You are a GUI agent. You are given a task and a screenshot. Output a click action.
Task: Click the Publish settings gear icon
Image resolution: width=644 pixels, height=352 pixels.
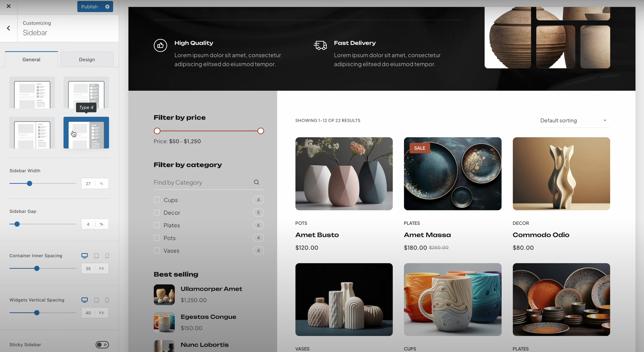tap(107, 6)
